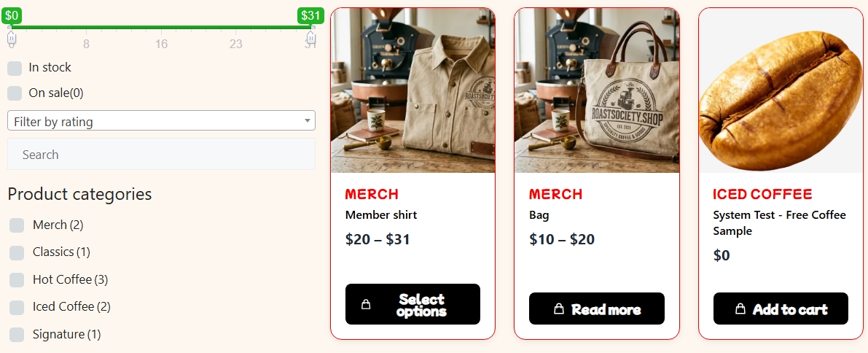Enable the In stock checkbox
This screenshot has width=868, height=353.
coord(15,68)
